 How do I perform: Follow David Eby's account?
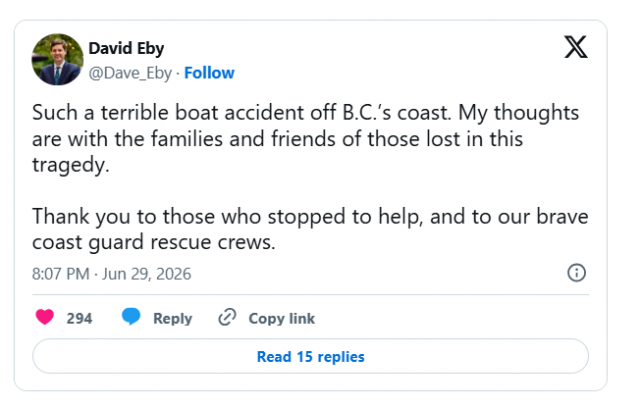[209, 73]
